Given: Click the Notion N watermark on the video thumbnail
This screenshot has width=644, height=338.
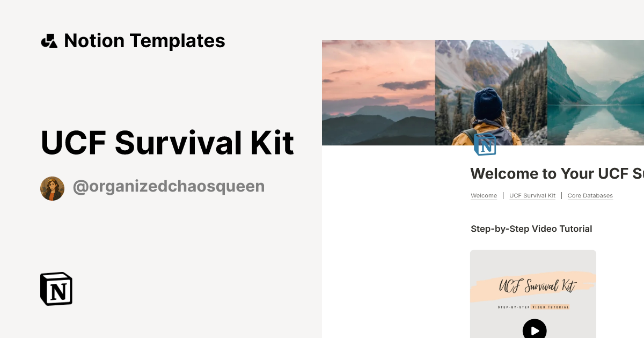Looking at the screenshot, I should (486, 145).
